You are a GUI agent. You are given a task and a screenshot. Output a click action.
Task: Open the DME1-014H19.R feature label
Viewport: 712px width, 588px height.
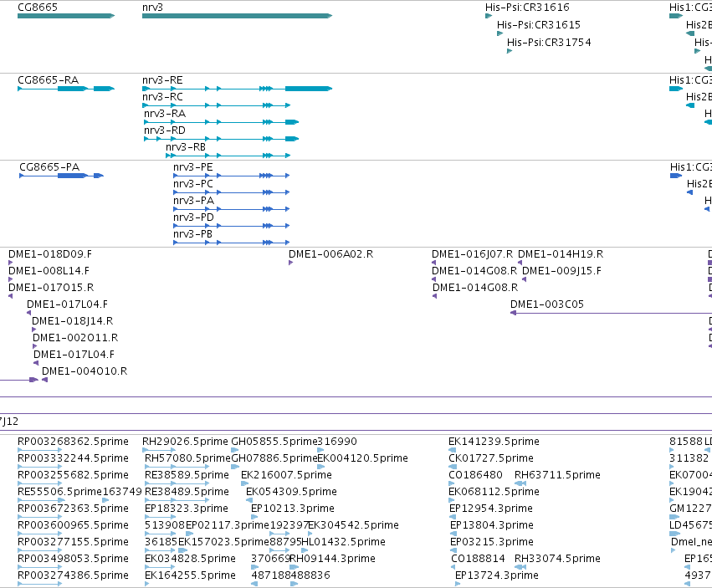pyautogui.click(x=561, y=253)
